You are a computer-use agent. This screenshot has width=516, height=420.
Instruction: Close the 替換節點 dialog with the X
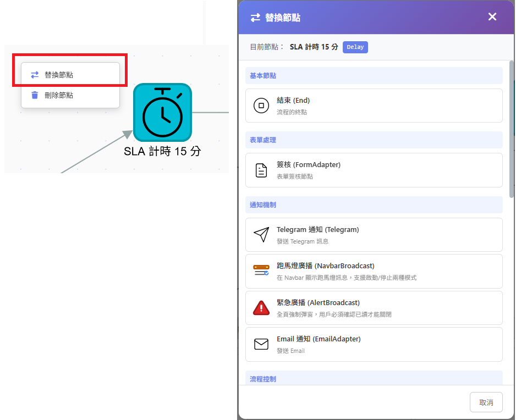pos(492,17)
